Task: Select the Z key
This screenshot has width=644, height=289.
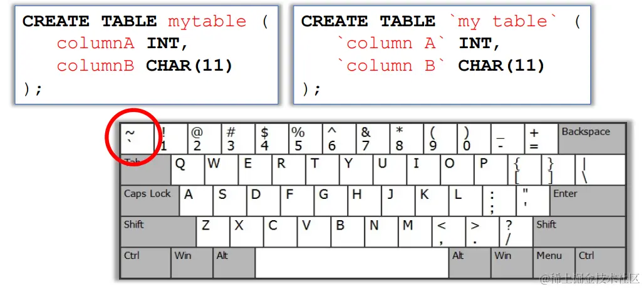Action: coord(213,231)
